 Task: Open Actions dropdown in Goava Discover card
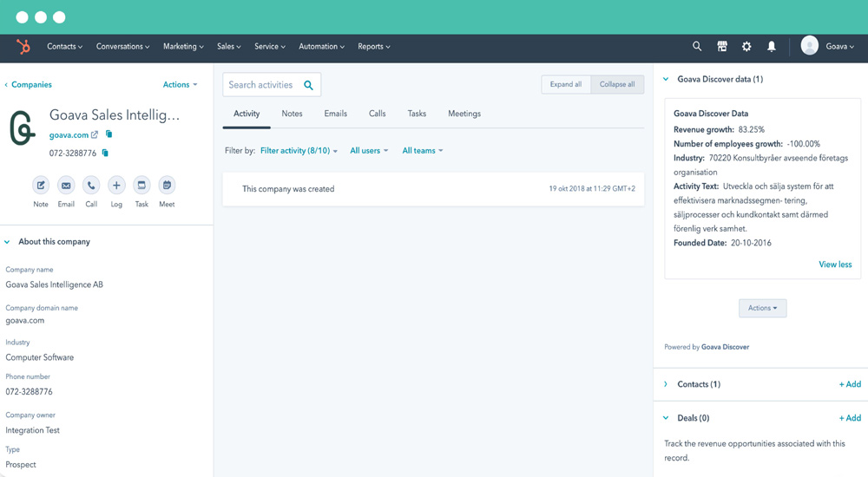[x=762, y=308]
